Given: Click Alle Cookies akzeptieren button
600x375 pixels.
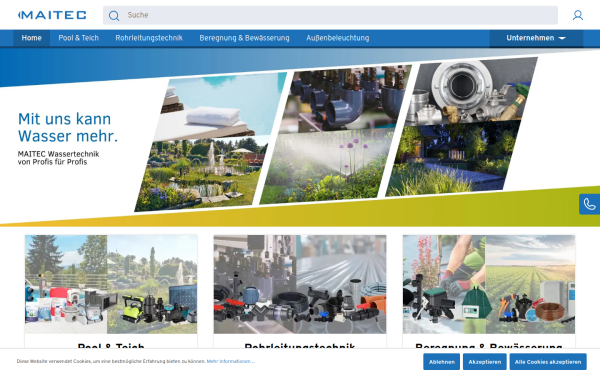Looking at the screenshot, I should [x=548, y=362].
